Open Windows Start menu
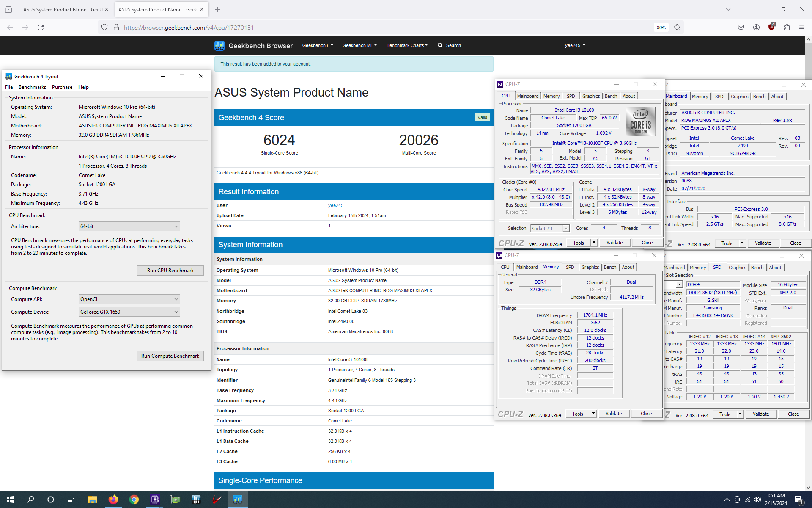 10,500
